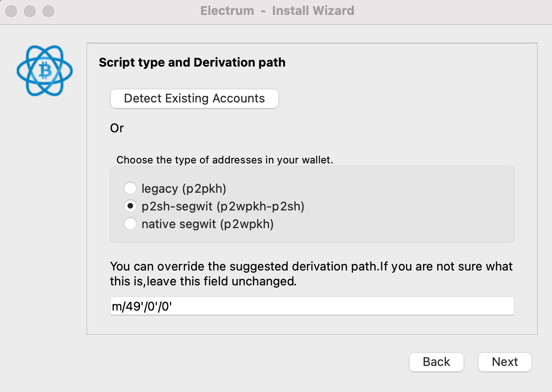
Task: Click the zoom window button
Action: pos(48,11)
